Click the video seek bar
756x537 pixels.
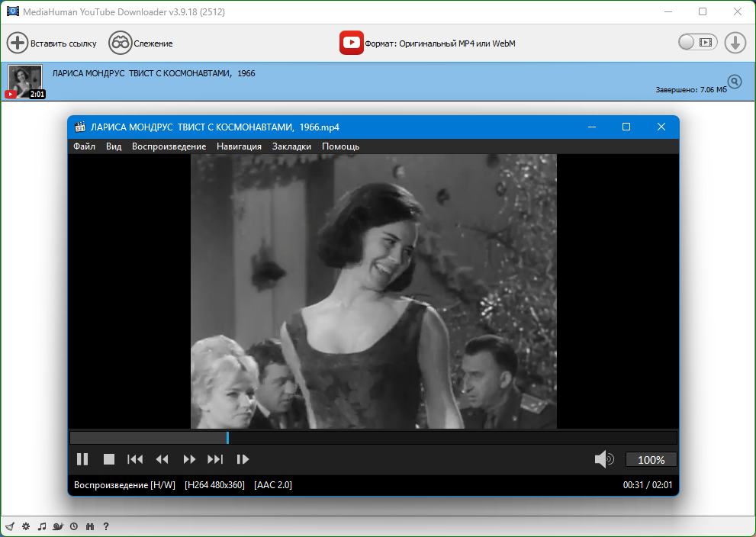373,438
